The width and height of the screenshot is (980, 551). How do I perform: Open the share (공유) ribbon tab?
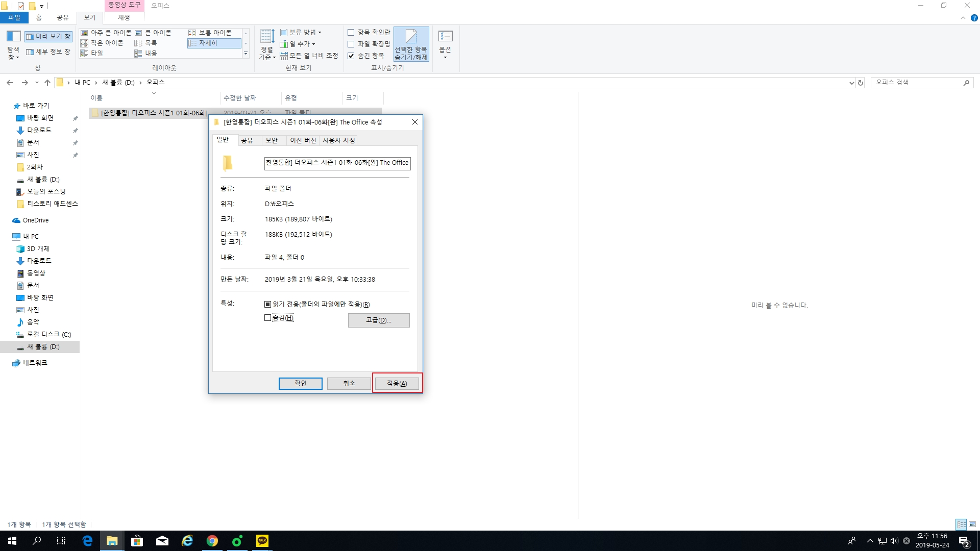click(x=63, y=17)
